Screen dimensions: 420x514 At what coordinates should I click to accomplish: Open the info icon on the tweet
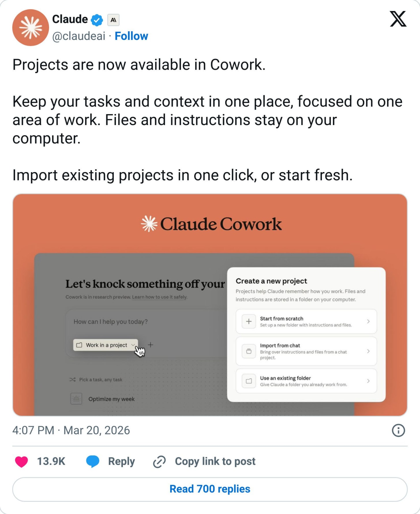pos(399,431)
